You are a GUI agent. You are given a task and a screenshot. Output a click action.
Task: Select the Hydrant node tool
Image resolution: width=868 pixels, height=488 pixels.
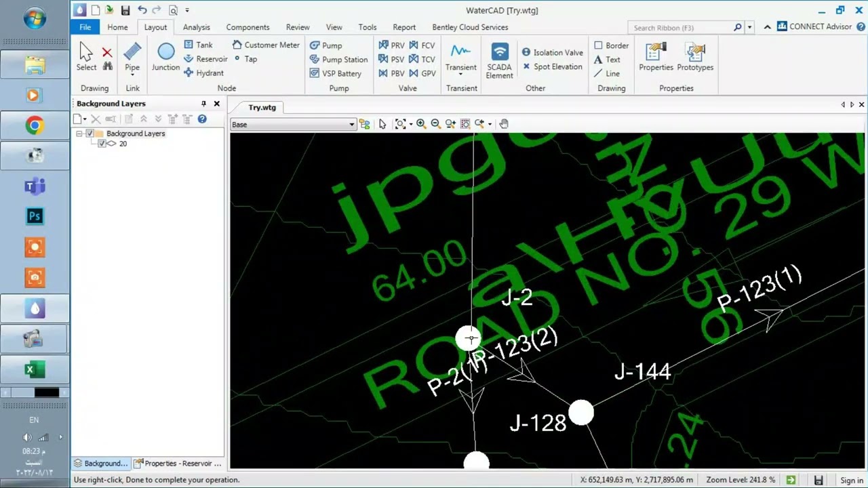(x=203, y=73)
